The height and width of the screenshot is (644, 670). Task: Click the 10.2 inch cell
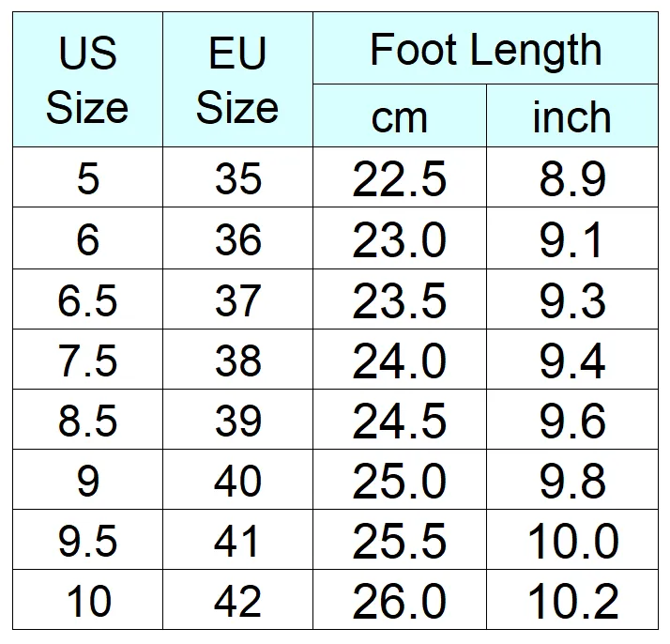coord(572,599)
